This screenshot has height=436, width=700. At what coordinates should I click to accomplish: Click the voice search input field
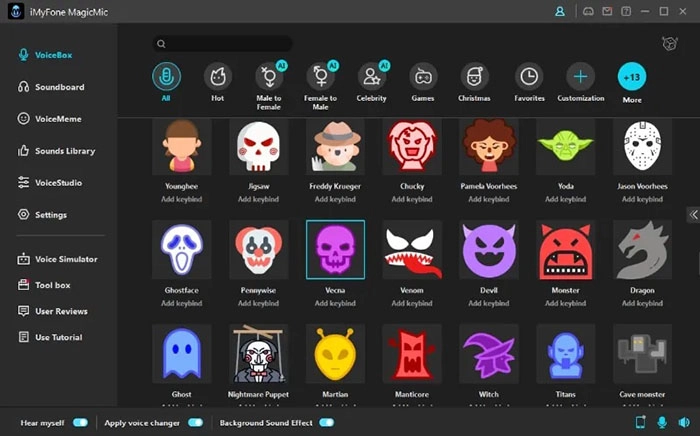223,44
